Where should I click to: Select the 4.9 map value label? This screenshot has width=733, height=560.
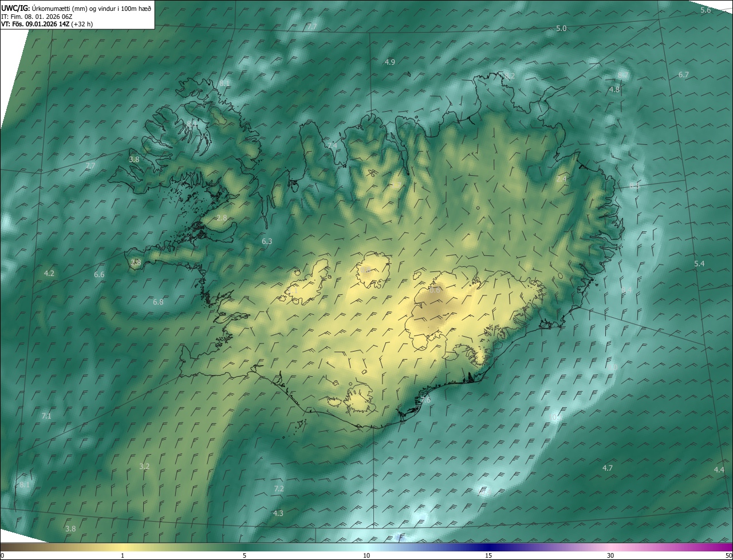click(x=390, y=62)
